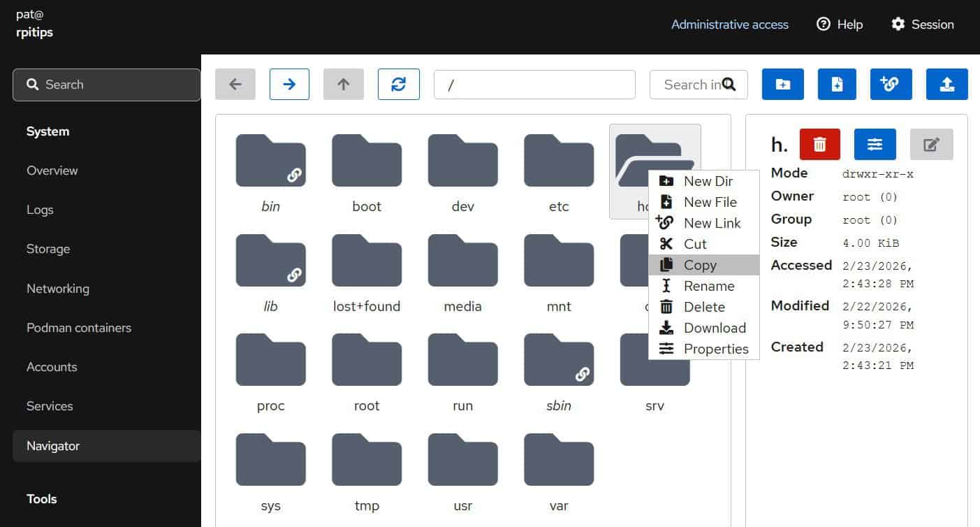This screenshot has width=980, height=527.
Task: Click the sidebar Search field
Action: 106,85
